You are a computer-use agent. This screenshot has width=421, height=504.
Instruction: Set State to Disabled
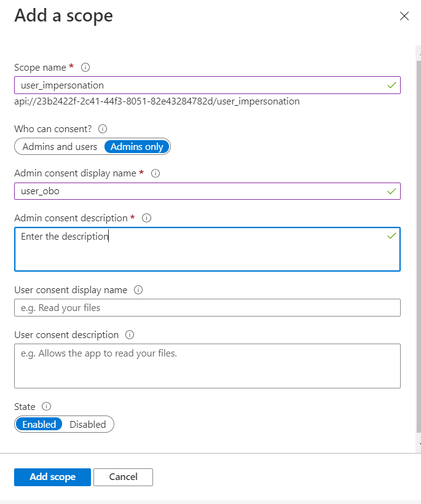coord(87,424)
